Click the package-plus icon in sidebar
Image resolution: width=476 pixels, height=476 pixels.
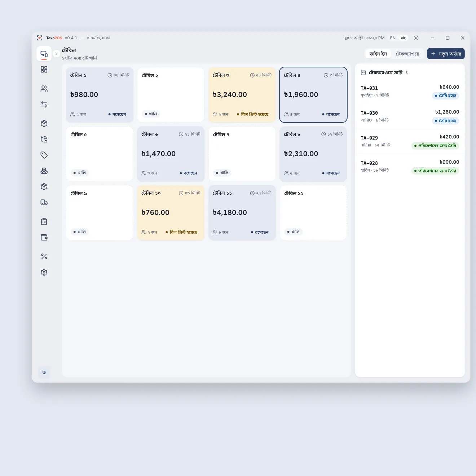tap(44, 187)
